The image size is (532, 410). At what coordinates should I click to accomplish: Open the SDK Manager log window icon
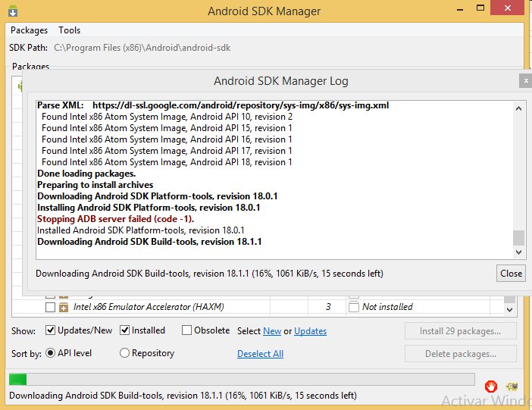point(512,387)
